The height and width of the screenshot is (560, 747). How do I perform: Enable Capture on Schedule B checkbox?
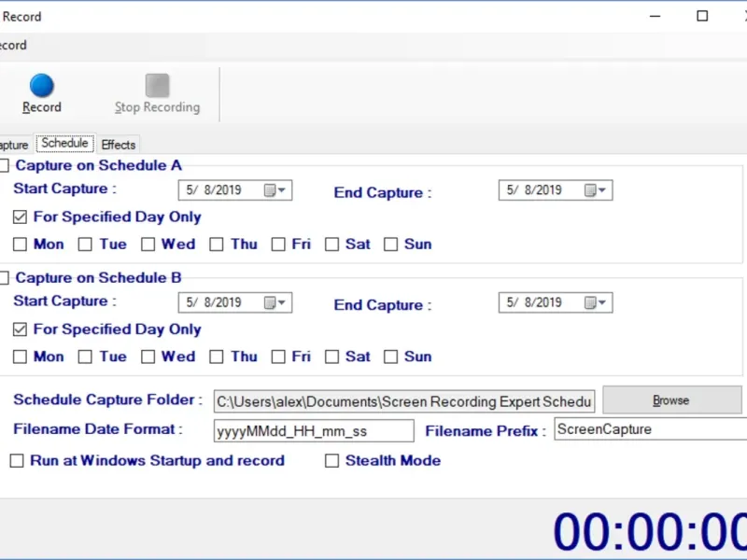tap(5, 278)
